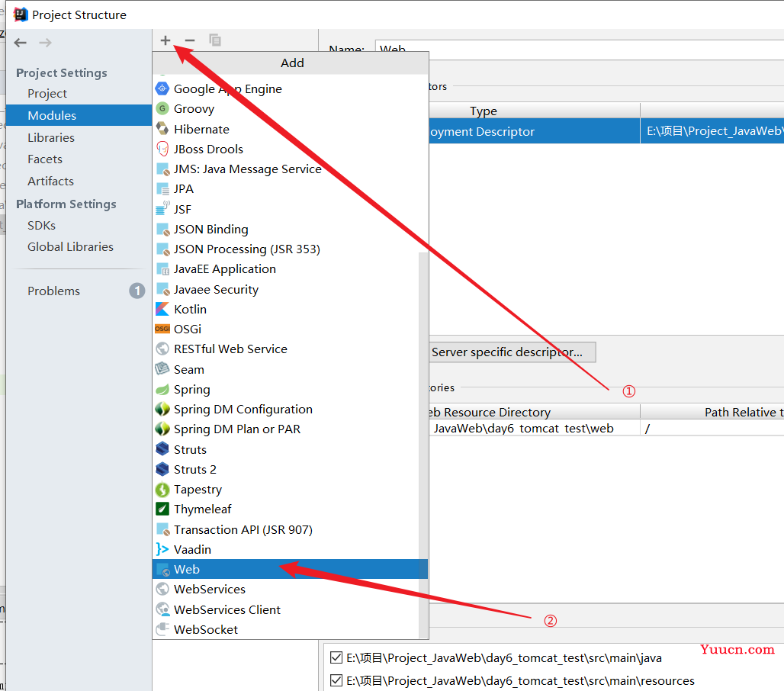
Task: Click the OSGi icon in Add list
Action: (162, 329)
